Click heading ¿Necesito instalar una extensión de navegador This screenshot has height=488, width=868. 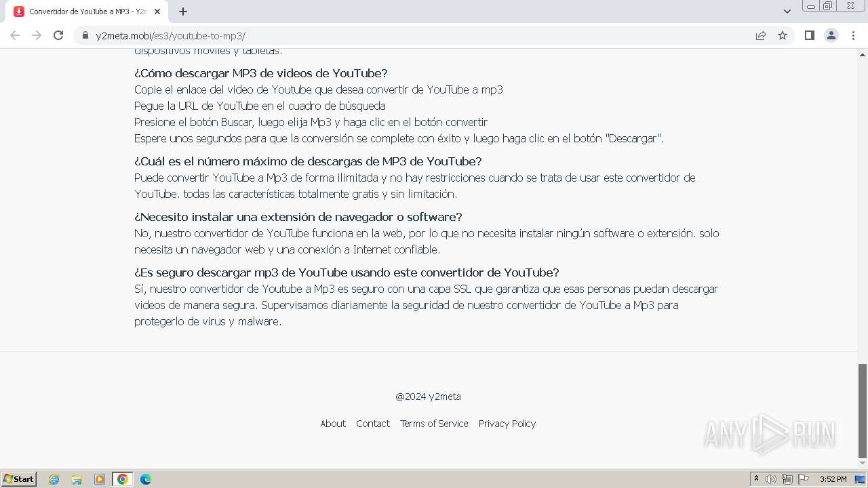298,217
